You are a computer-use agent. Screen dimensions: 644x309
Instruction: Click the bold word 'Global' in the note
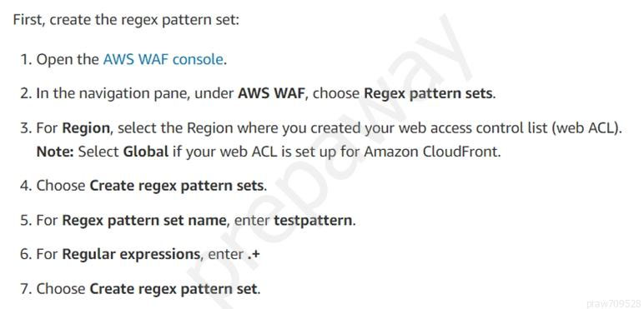(x=146, y=152)
